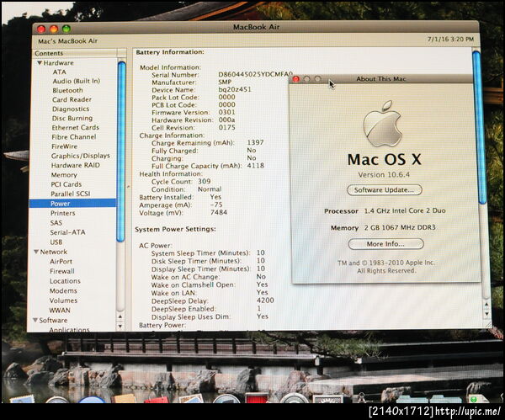Viewport: 505px width, 420px height.
Task: Select WWAN under Network
Action: (60, 311)
